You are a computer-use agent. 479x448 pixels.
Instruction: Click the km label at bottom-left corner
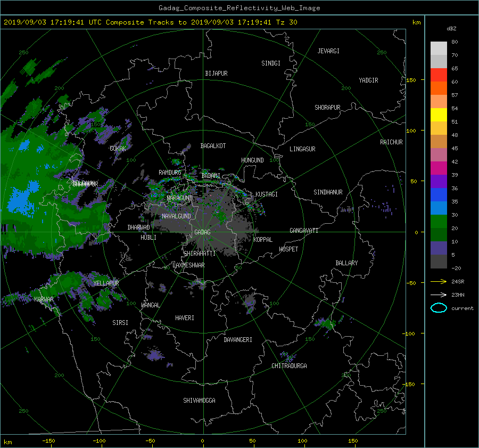tap(8, 442)
